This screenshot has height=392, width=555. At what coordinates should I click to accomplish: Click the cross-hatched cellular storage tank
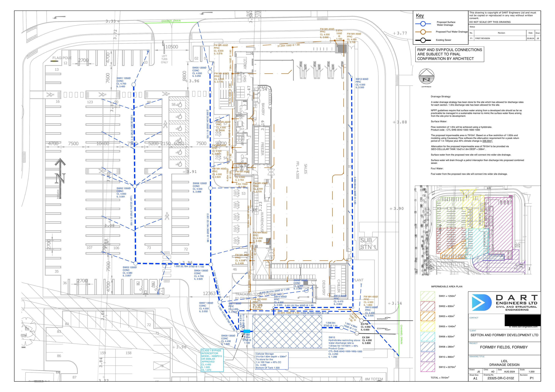point(287,331)
